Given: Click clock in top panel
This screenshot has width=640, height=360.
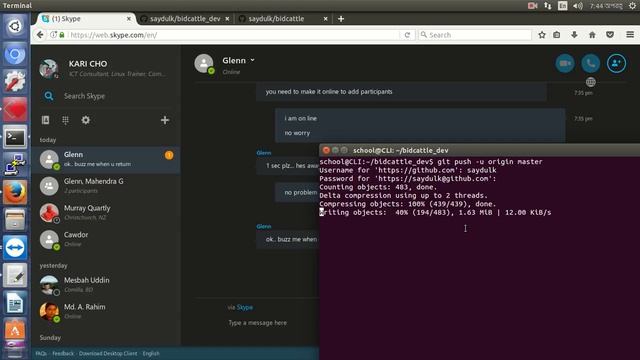Looking at the screenshot, I should click(606, 6).
